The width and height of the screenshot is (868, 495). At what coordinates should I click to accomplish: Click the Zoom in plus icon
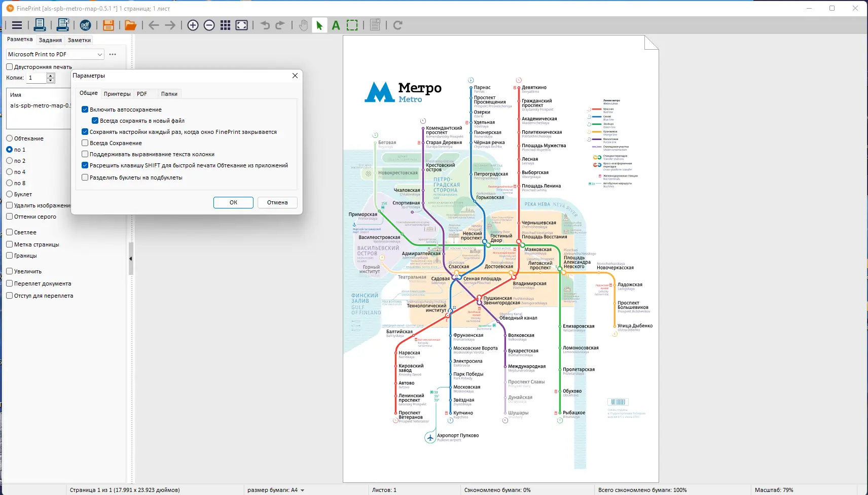pos(193,25)
